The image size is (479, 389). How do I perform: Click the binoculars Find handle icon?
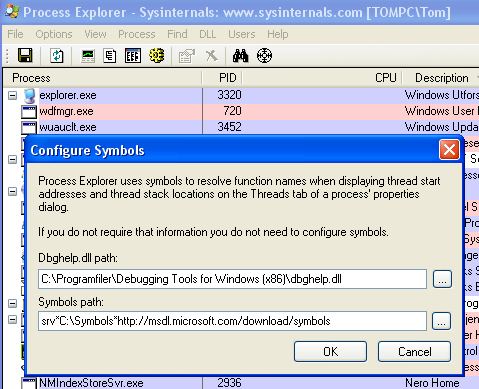point(240,56)
